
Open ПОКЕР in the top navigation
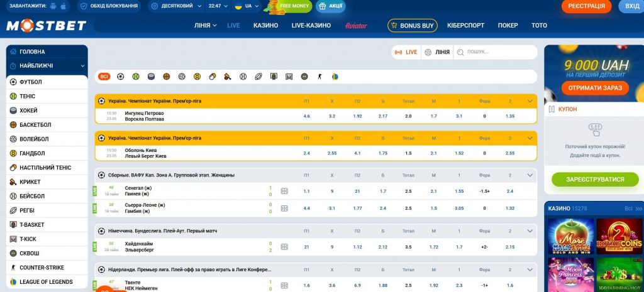(x=508, y=25)
